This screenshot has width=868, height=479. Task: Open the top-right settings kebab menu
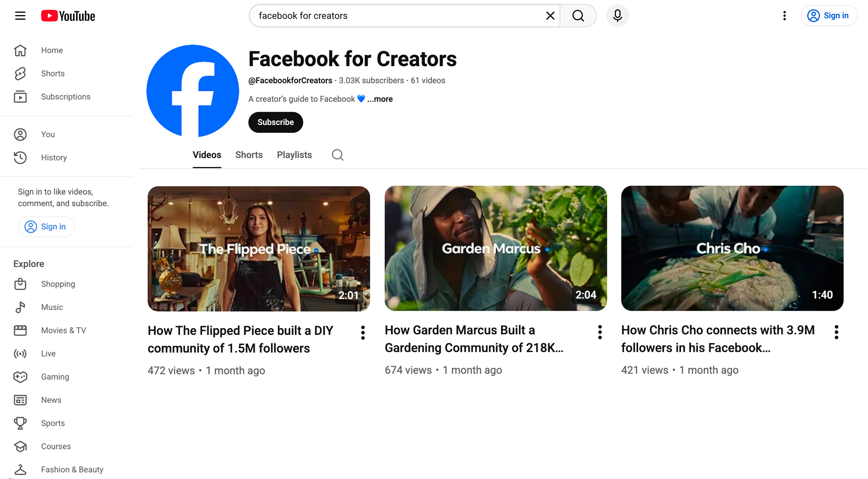pos(784,16)
